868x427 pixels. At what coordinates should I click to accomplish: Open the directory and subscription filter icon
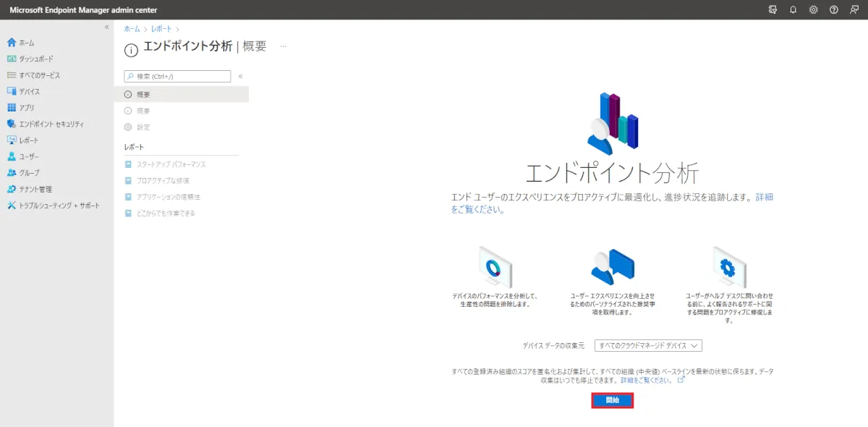[773, 9]
